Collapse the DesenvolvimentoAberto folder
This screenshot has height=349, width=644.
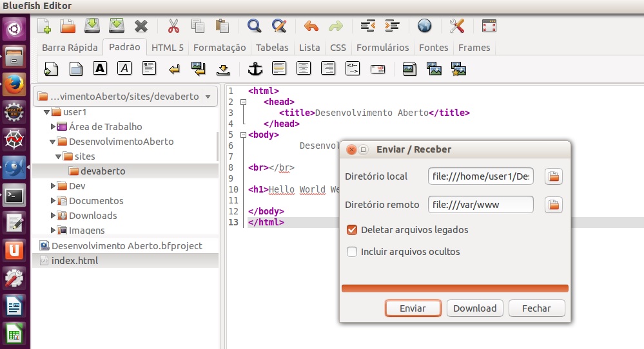coord(54,142)
